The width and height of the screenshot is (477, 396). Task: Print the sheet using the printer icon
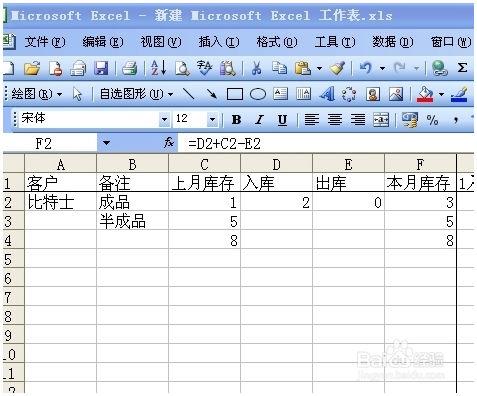[129, 68]
